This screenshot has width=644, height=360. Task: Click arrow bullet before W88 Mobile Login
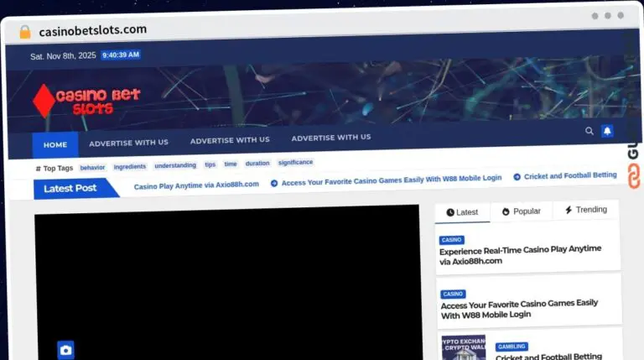tap(274, 183)
